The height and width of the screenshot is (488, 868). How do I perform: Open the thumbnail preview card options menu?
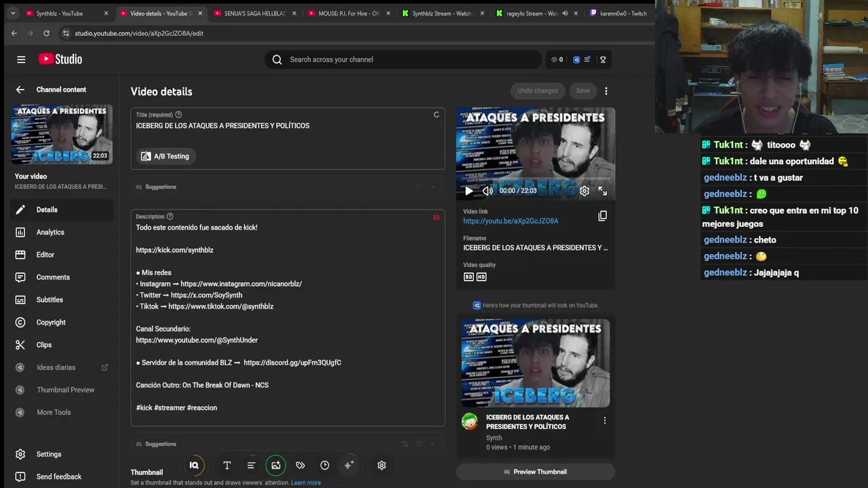click(x=605, y=421)
